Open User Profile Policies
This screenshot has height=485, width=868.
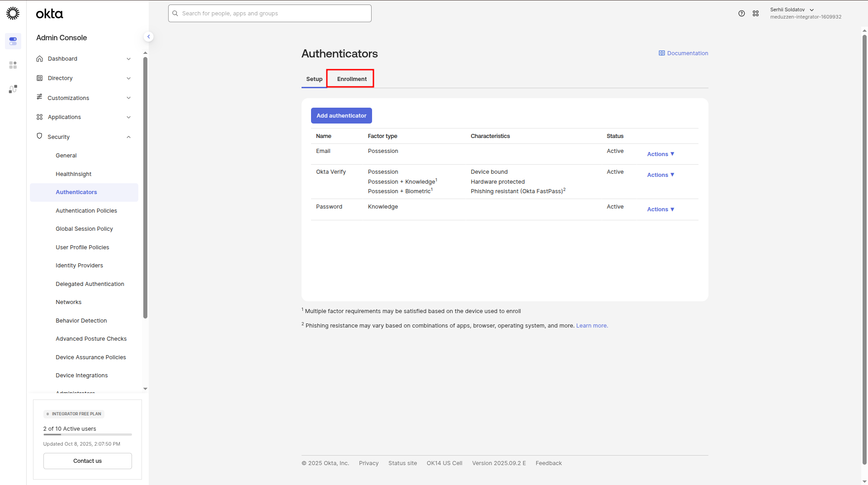coord(82,247)
